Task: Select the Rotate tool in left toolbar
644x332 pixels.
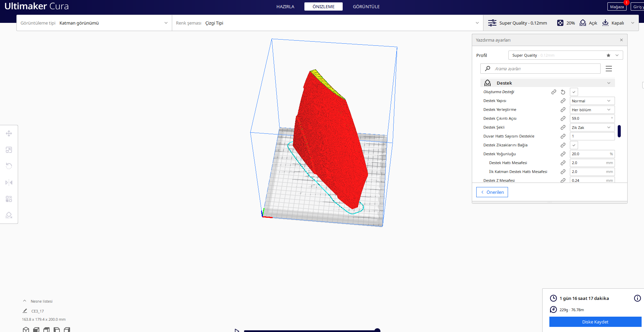Action: [x=9, y=166]
